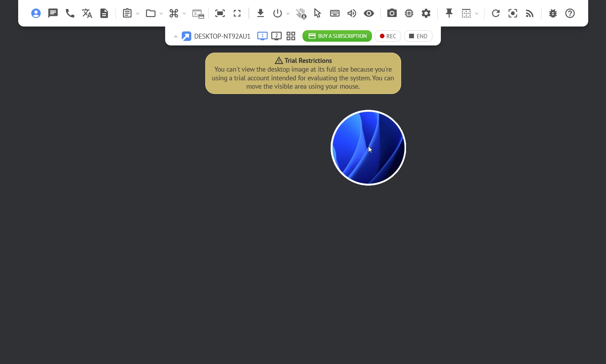
Task: Toggle remote sound with speaker icon
Action: 352,14
